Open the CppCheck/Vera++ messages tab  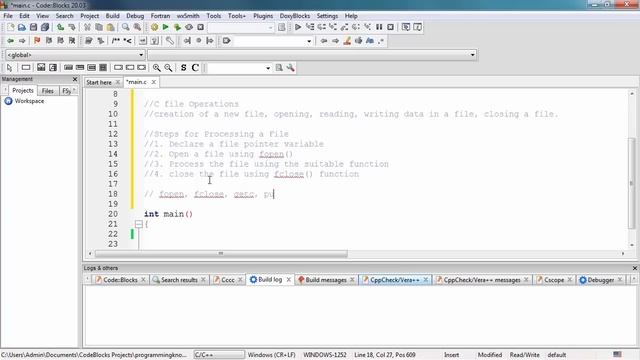tap(482, 280)
